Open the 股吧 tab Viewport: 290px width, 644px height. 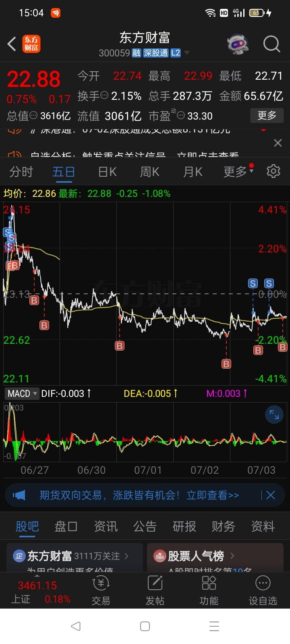27,526
